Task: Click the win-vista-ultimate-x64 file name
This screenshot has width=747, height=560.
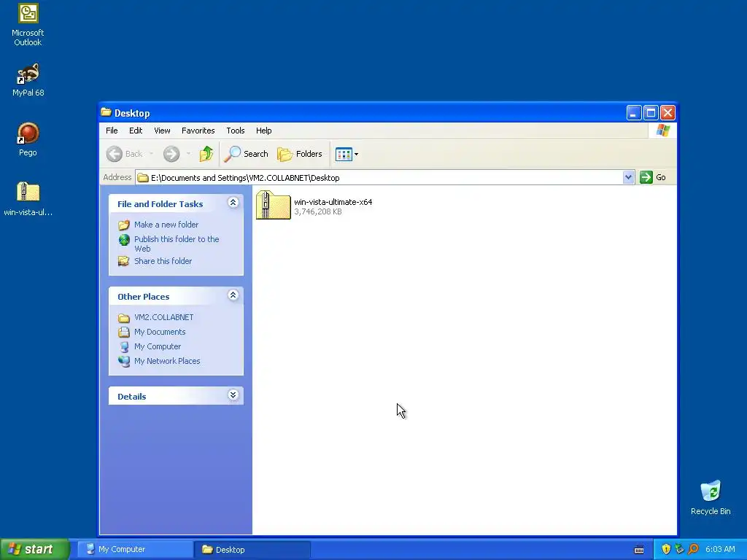Action: tap(333, 202)
